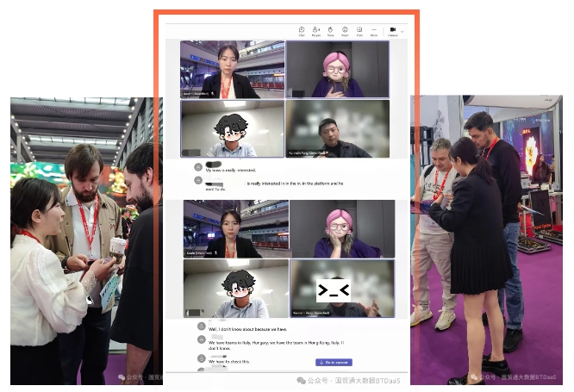Image resolution: width=574 pixels, height=392 pixels.
Task: Open the Chat panel in Teams toolbar
Action: point(302,31)
